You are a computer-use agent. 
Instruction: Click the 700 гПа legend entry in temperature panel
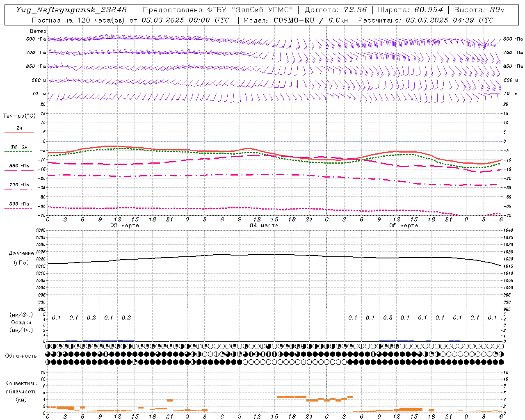tap(19, 185)
